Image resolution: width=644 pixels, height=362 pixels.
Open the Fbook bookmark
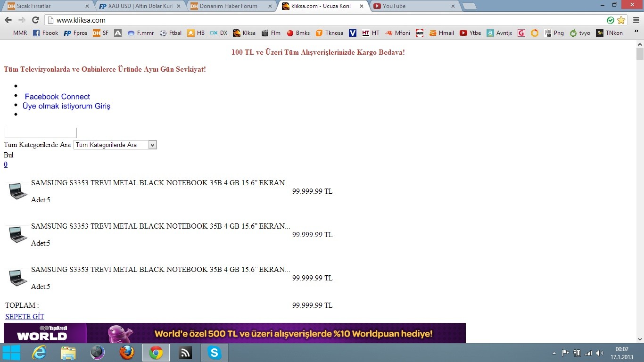(x=45, y=33)
